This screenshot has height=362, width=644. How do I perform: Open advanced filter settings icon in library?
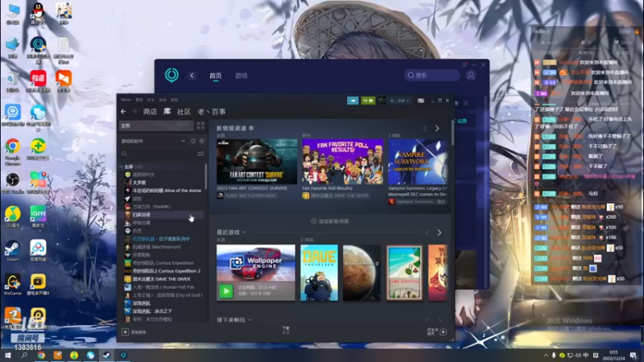coord(200,154)
